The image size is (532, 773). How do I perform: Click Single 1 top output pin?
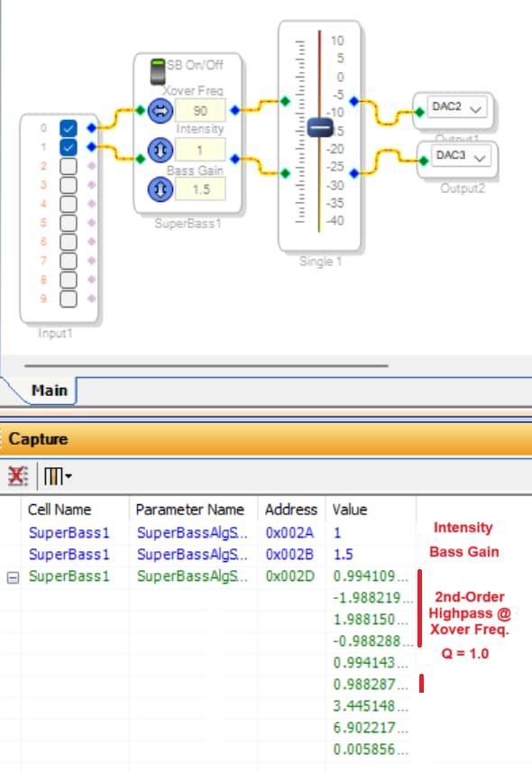coord(354,101)
